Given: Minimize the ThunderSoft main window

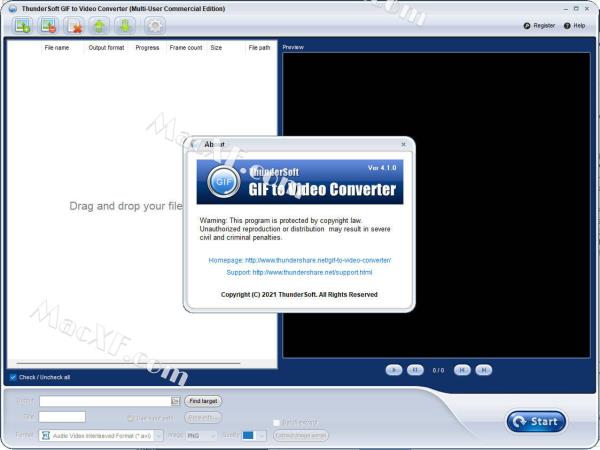Looking at the screenshot, I should point(566,8).
